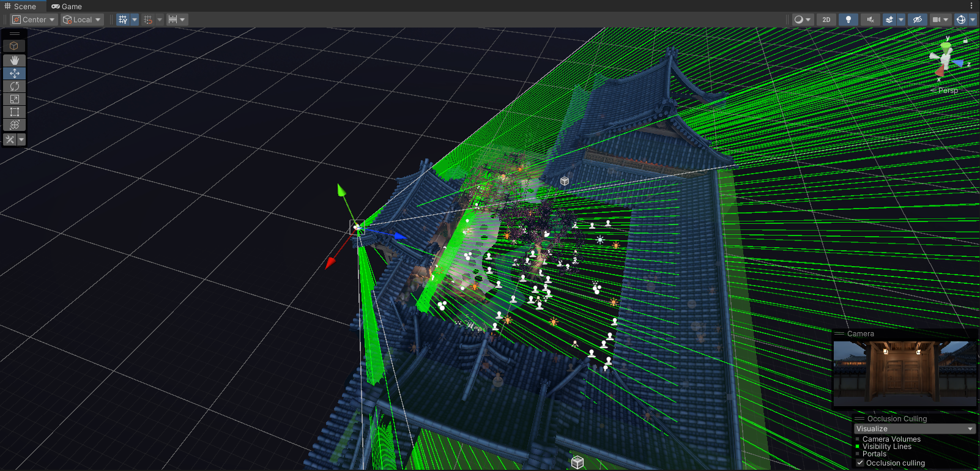Screen dimensions: 980x471
Task: Click the green Y move handle arrow
Action: click(x=341, y=190)
